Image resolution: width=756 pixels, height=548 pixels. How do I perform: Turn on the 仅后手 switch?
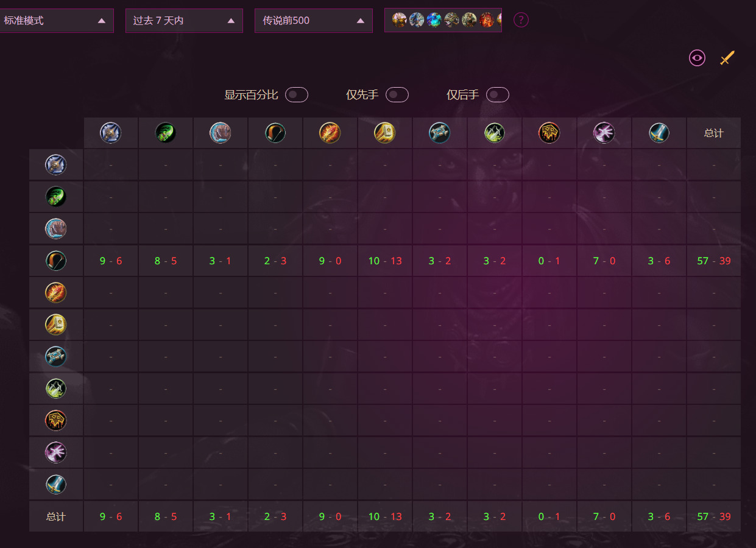tap(498, 95)
